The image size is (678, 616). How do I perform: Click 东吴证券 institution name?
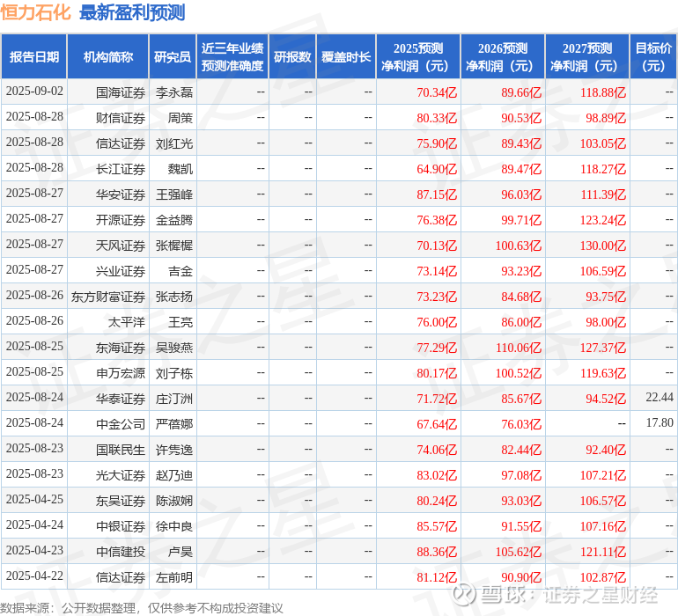(x=121, y=501)
